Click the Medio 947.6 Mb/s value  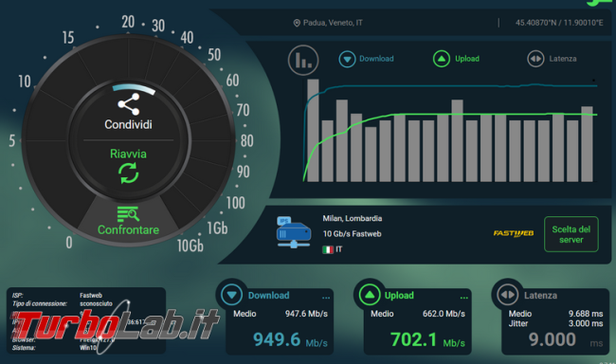coord(306,314)
